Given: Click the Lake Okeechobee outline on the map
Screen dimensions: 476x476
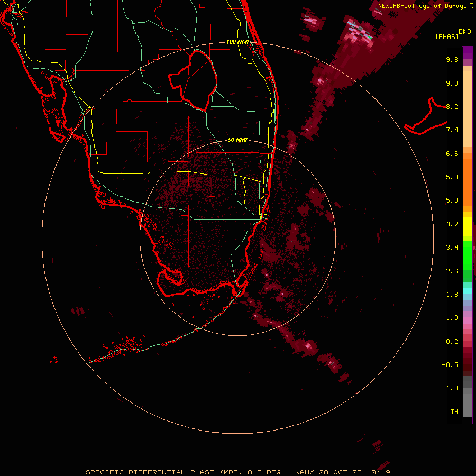Looking at the screenshot, I should click(x=193, y=80).
